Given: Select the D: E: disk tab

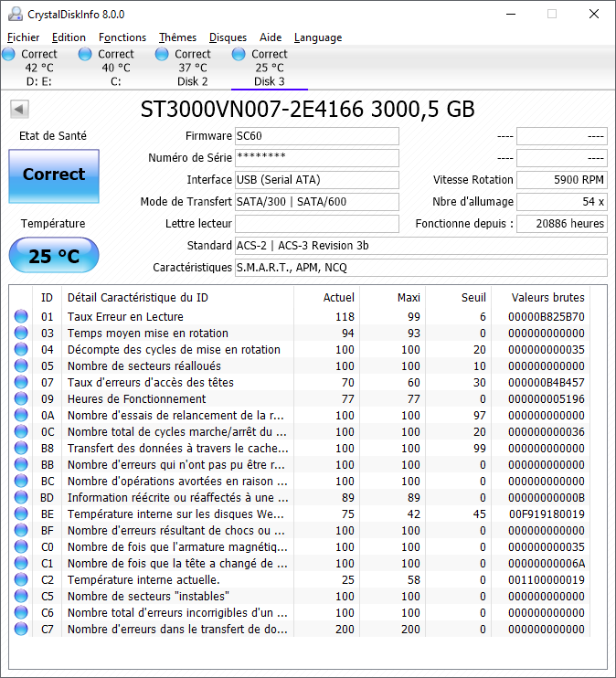Looking at the screenshot, I should pyautogui.click(x=38, y=68).
